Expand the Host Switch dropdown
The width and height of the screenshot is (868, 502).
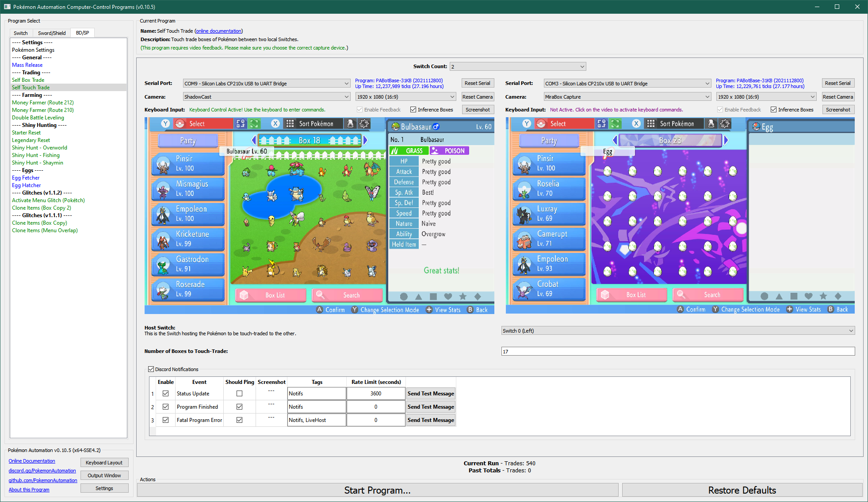(x=677, y=331)
